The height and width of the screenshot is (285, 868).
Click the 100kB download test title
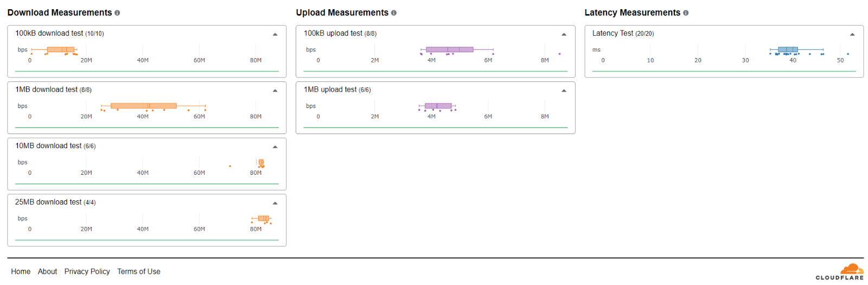[60, 33]
